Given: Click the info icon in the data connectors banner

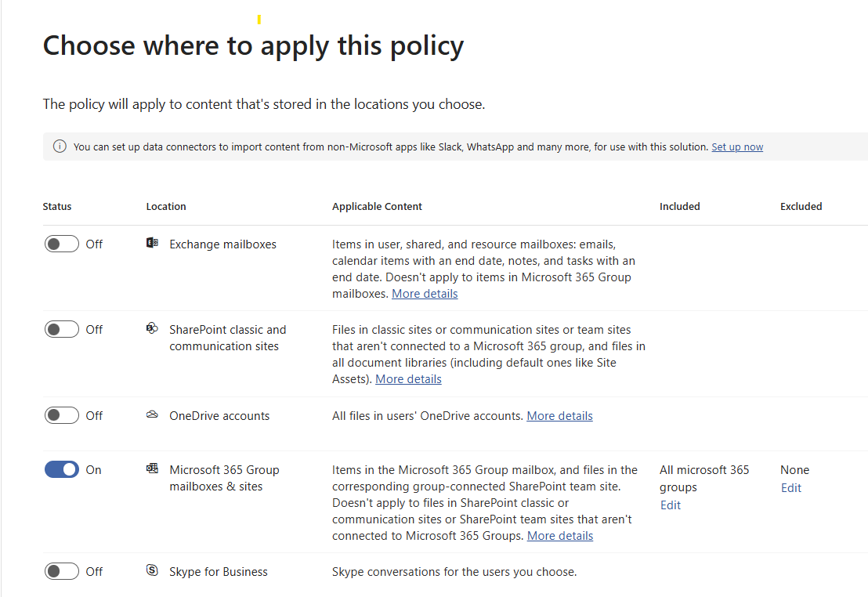Looking at the screenshot, I should click(60, 147).
